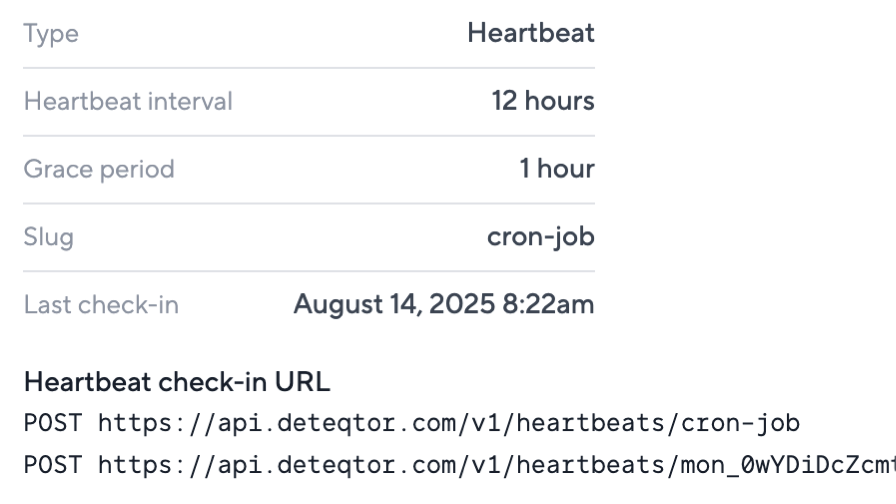Click the Heartbeat interval label
896x504 pixels.
(128, 101)
